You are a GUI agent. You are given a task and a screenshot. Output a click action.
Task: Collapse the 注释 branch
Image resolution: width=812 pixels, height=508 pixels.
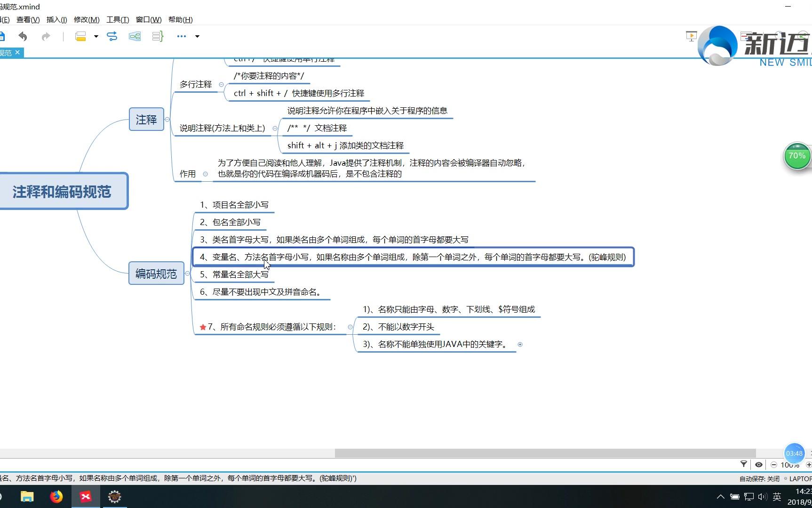coord(167,120)
